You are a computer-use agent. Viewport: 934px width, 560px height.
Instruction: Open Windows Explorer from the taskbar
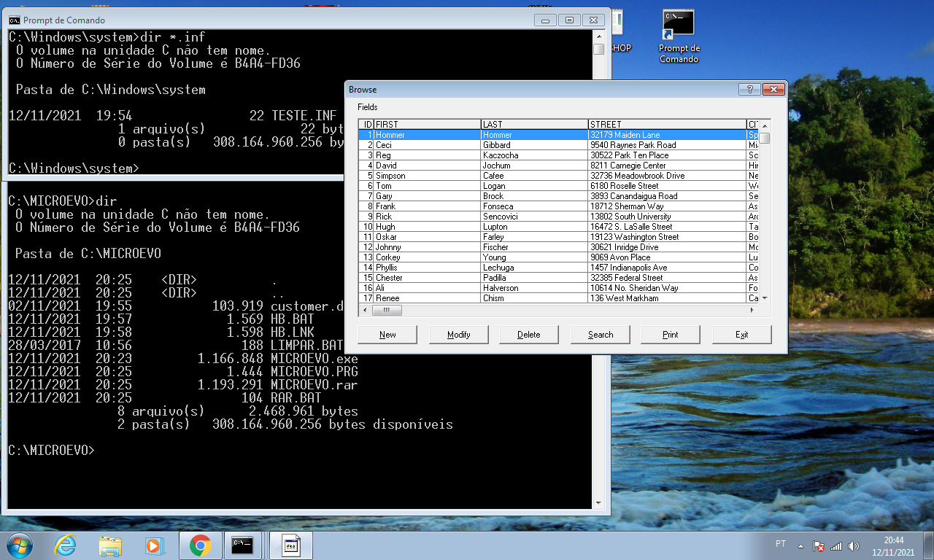tap(110, 545)
